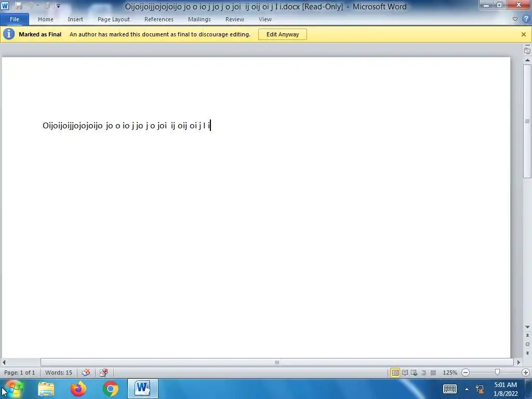This screenshot has height=399, width=532.
Task: Expand the ribbon using the chevron
Action: (x=515, y=19)
